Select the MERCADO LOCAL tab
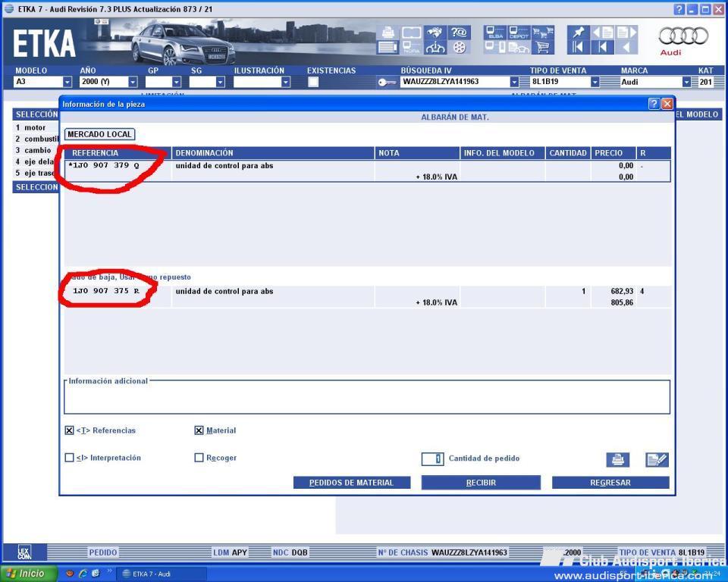Image resolution: width=728 pixels, height=582 pixels. tap(99, 135)
